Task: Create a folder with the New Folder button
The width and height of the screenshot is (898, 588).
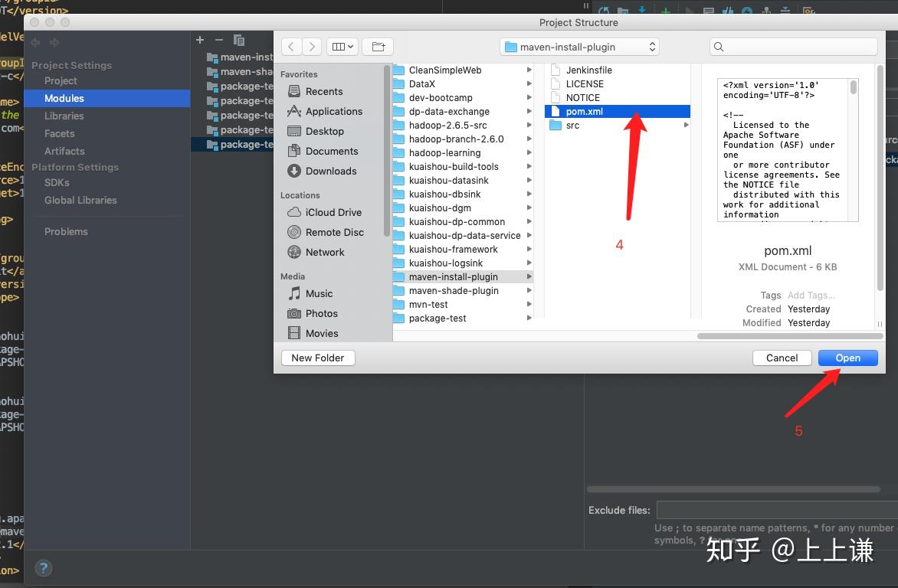Action: [317, 358]
